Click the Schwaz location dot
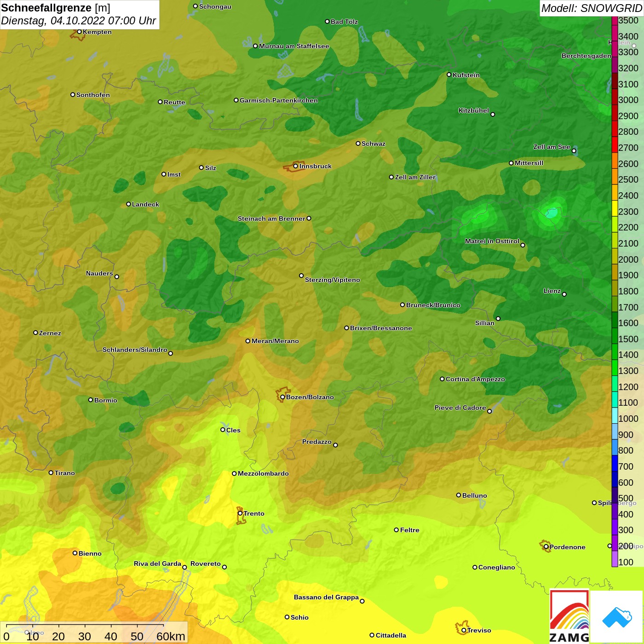Image resolution: width=644 pixels, height=644 pixels. point(358,143)
